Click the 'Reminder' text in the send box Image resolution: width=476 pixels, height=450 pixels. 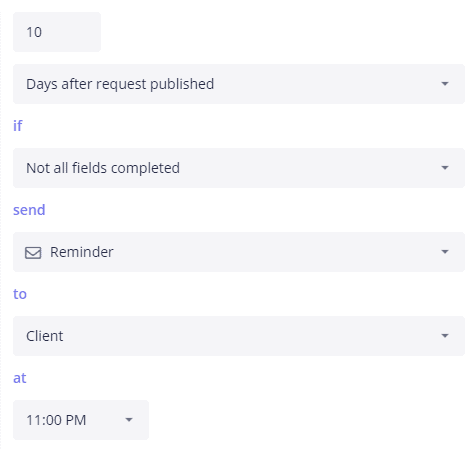coord(82,252)
